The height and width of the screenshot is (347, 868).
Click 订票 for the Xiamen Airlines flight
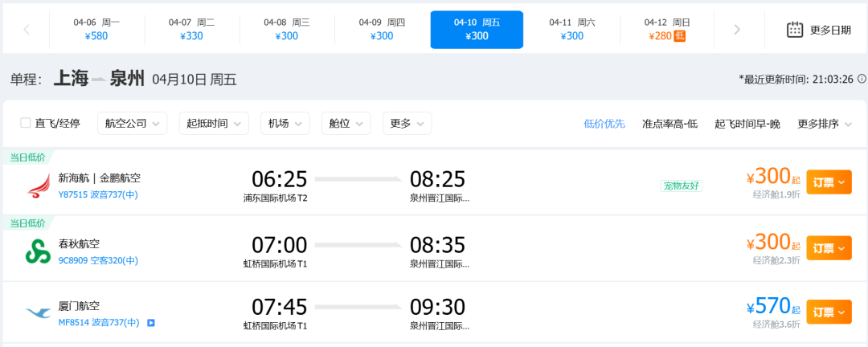pyautogui.click(x=828, y=311)
